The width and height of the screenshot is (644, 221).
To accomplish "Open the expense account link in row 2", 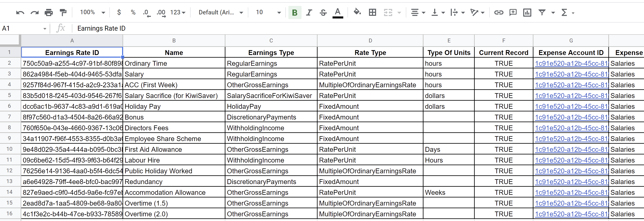I will coord(571,63).
